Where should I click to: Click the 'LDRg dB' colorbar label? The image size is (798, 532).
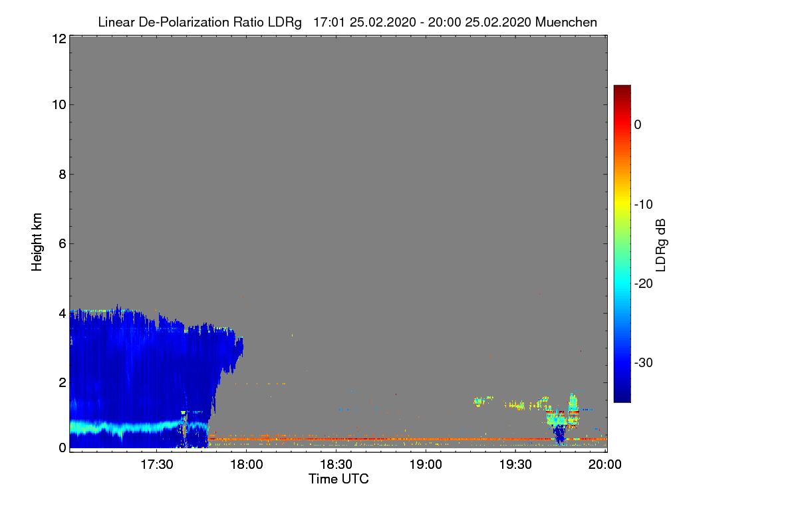click(x=661, y=245)
